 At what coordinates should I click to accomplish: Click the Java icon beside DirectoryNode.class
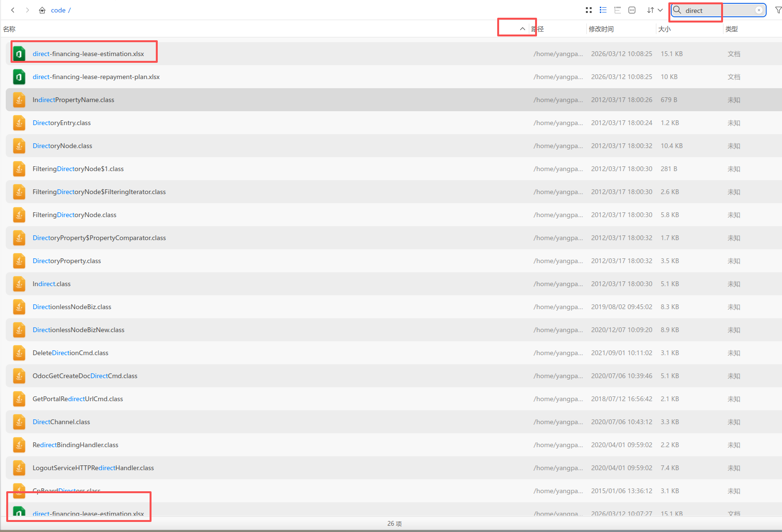[19, 146]
